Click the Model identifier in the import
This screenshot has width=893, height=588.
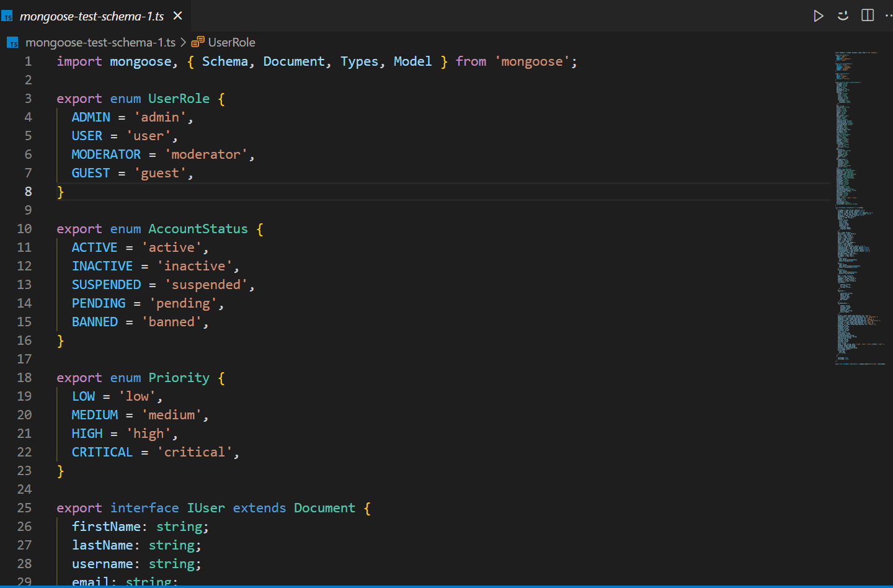413,61
